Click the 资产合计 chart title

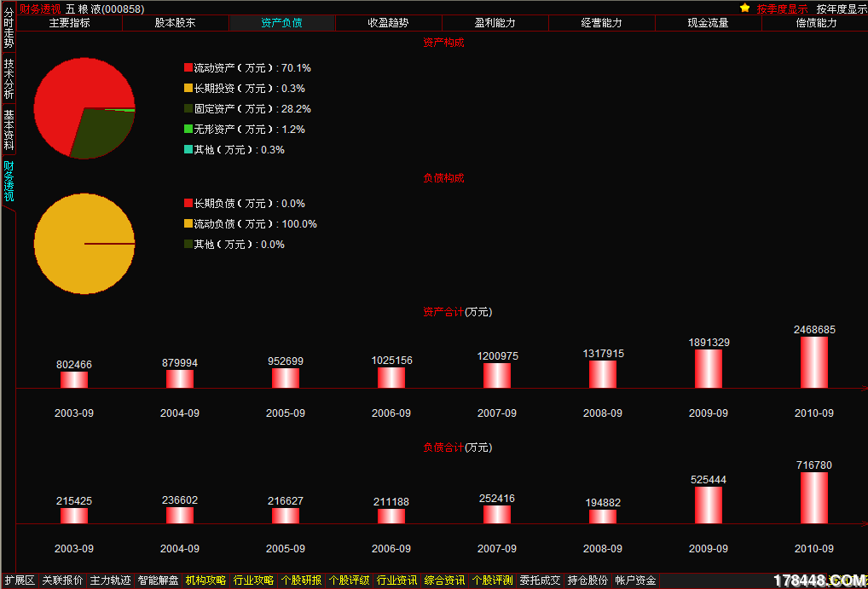click(x=457, y=312)
